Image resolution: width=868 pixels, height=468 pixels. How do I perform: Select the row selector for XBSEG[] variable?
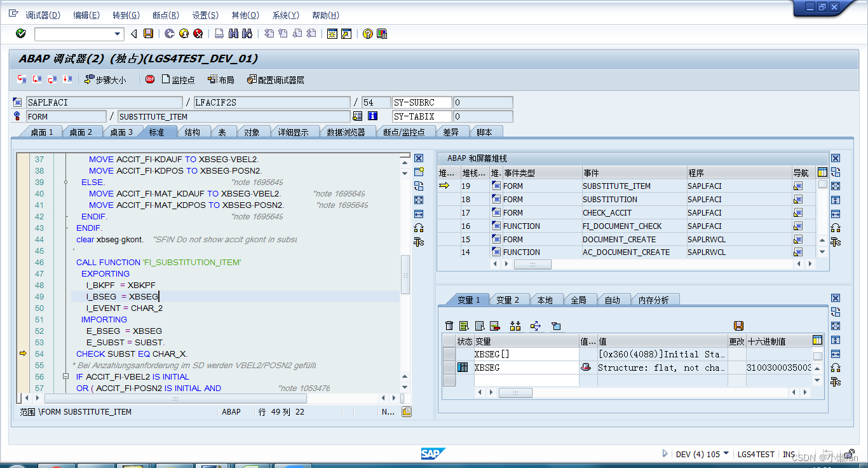click(x=449, y=354)
